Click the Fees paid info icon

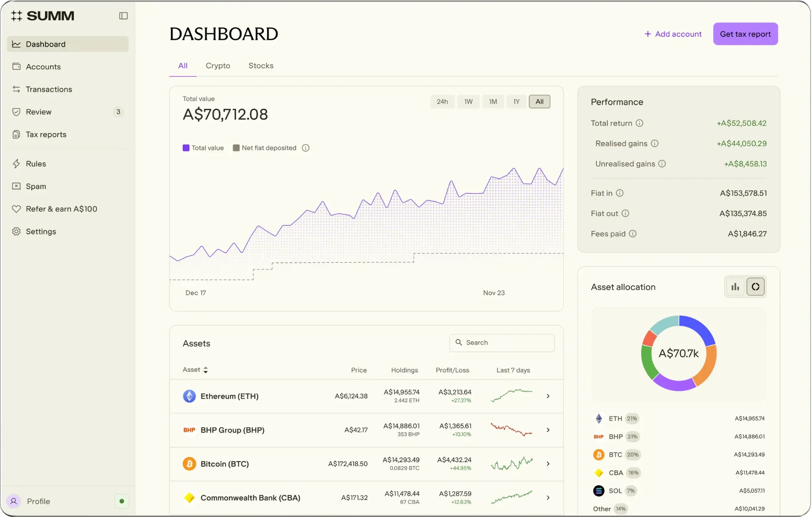633,234
